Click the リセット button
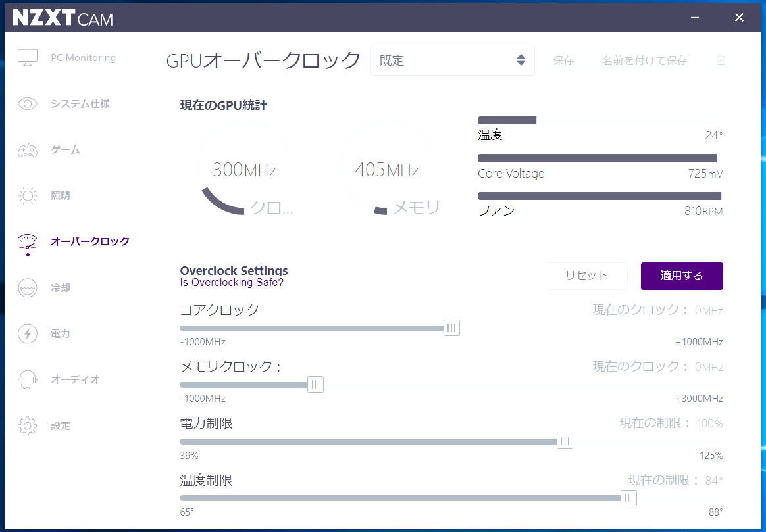 click(x=586, y=276)
